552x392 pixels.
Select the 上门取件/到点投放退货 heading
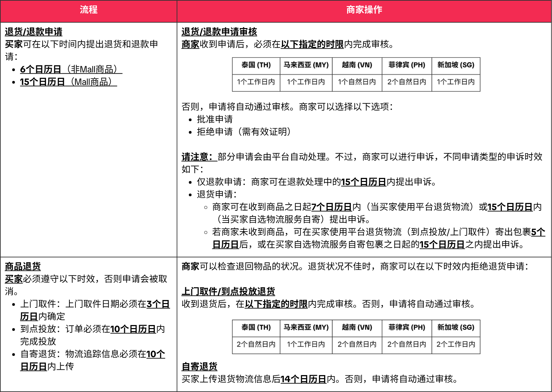[228, 292]
